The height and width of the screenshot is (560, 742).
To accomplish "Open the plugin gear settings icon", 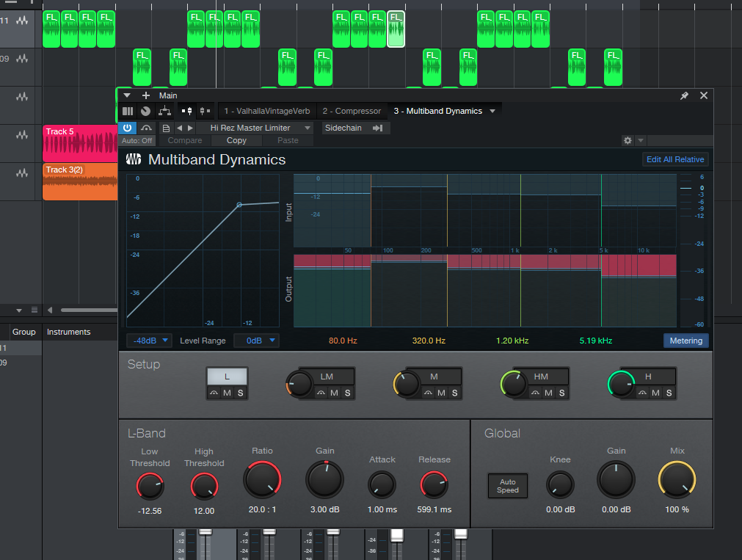I will coord(628,141).
